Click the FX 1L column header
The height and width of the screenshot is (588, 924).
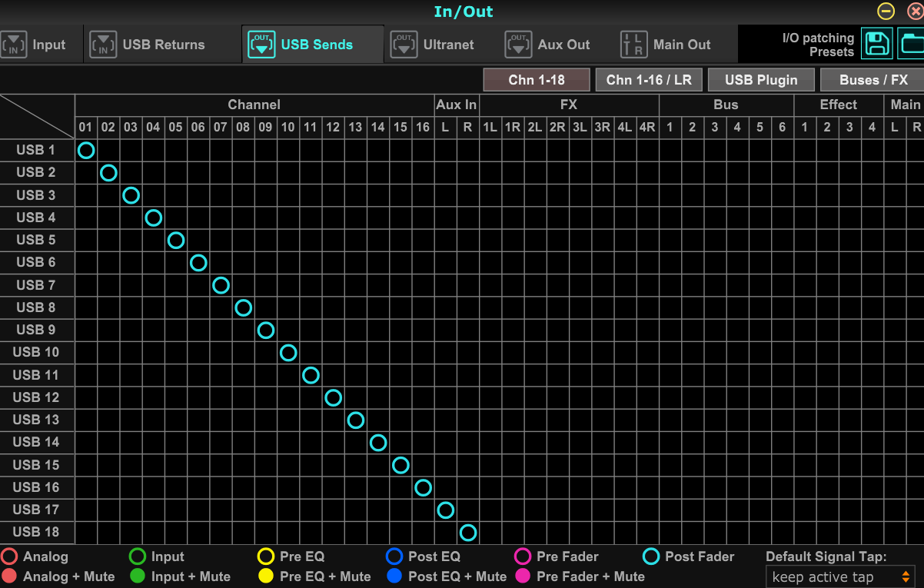click(x=490, y=128)
